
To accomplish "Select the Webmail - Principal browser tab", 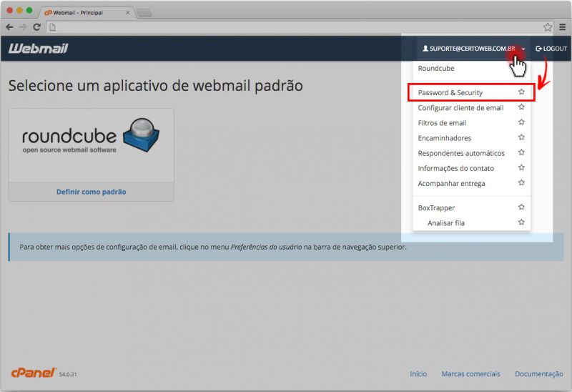I will 86,12.
